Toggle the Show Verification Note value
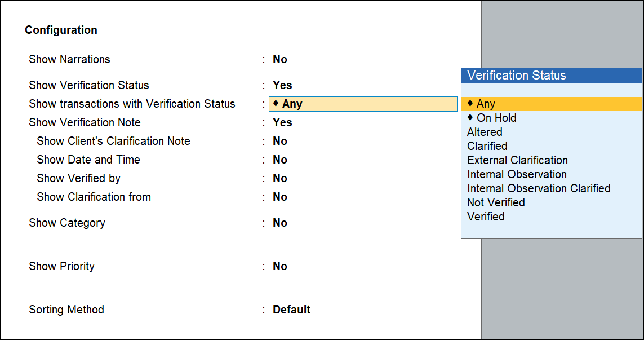 pyautogui.click(x=282, y=122)
